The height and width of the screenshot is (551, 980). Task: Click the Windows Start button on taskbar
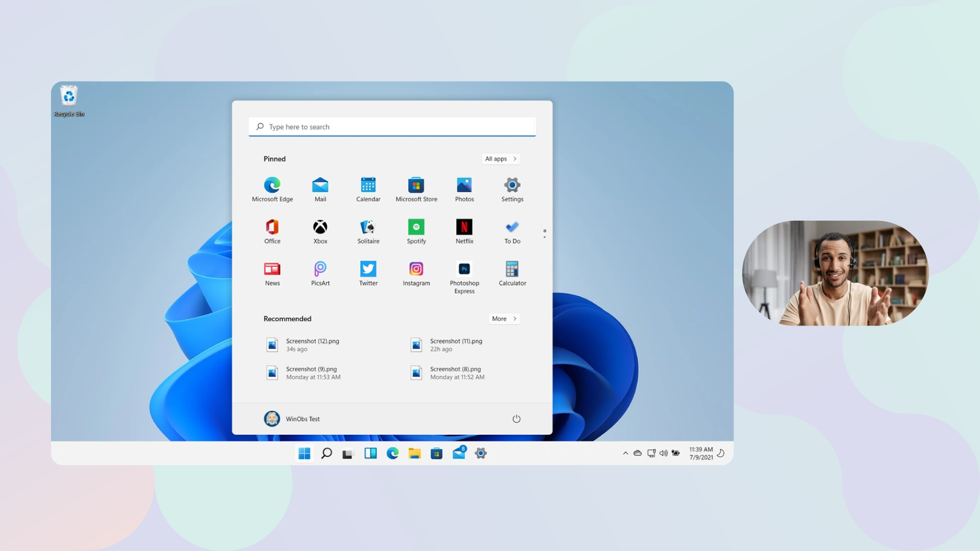click(x=304, y=453)
